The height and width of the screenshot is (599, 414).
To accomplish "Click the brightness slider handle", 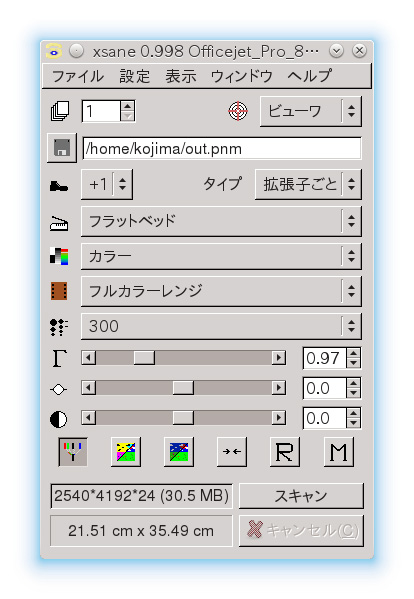I will point(183,388).
